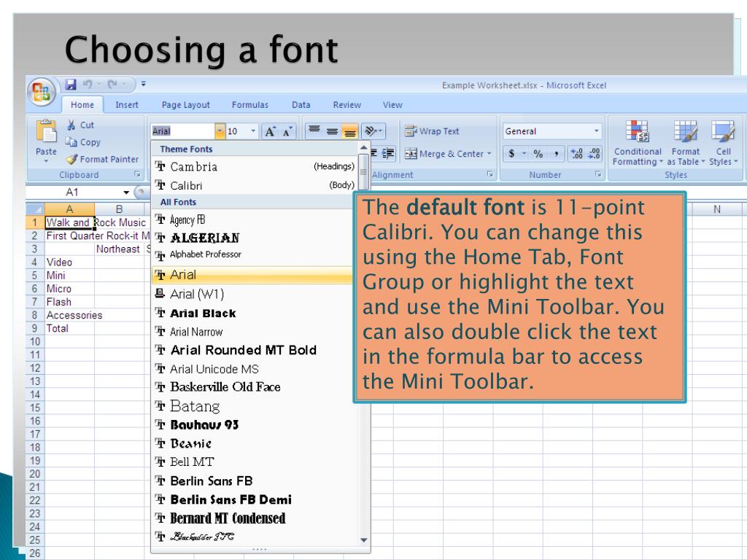Open the Review tab
Image resolution: width=747 pixels, height=560 pixels.
tap(347, 105)
